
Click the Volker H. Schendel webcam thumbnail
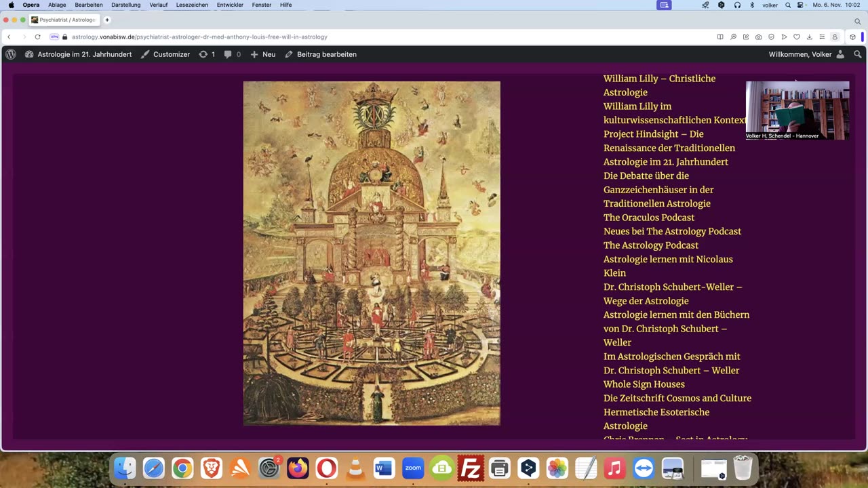coord(797,110)
